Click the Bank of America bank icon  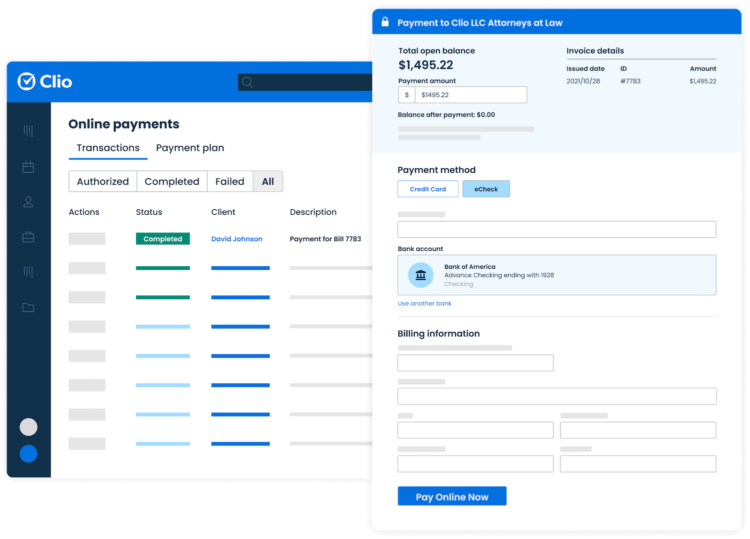(420, 275)
